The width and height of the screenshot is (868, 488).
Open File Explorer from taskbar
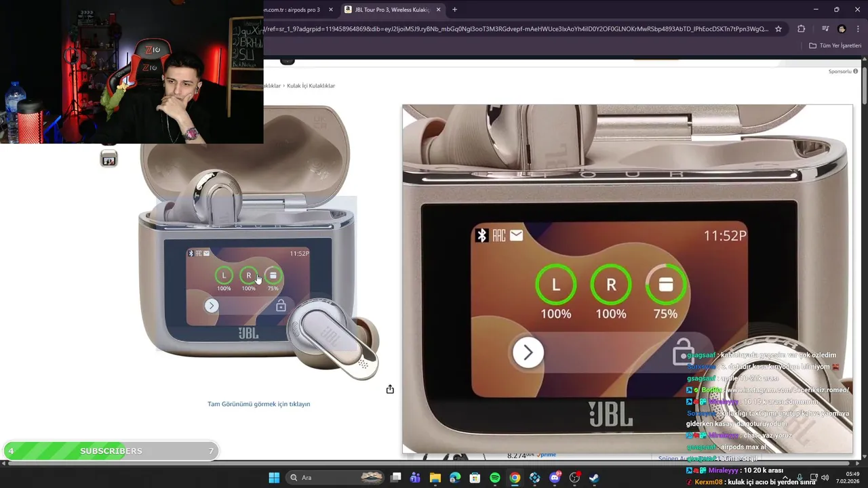[x=435, y=478]
